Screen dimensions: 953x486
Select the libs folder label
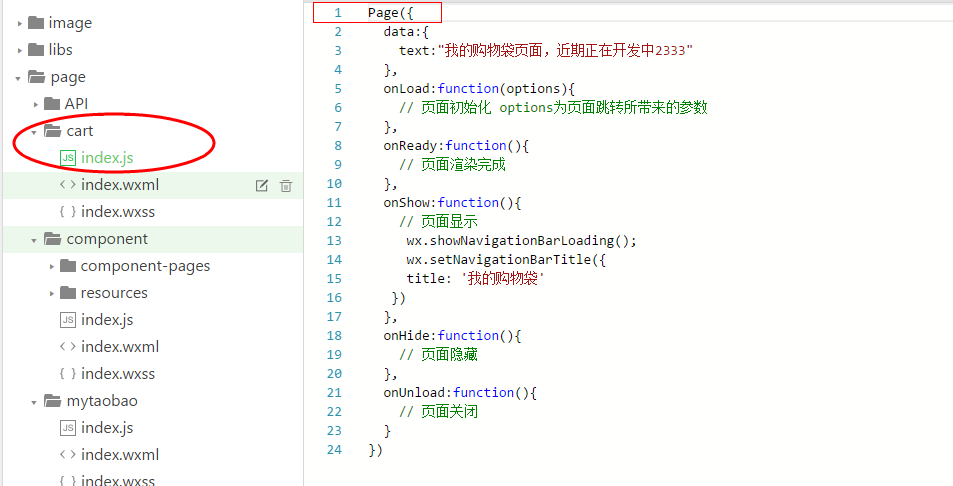(61, 50)
